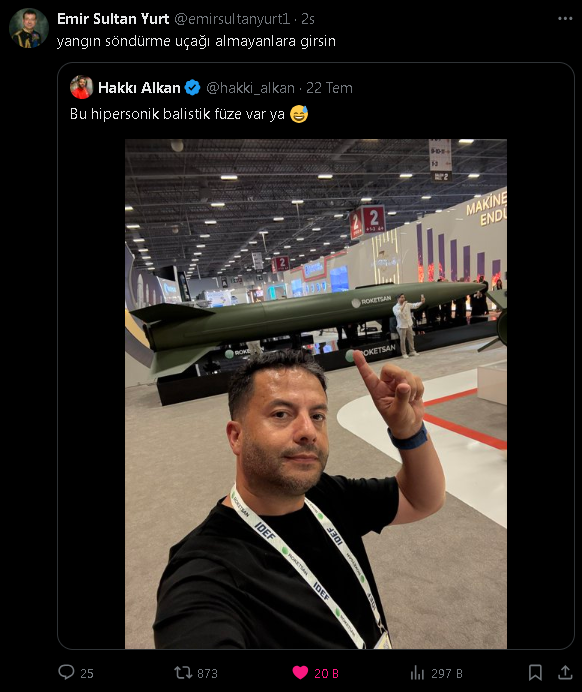The height and width of the screenshot is (692, 582).
Task: Click the retweet icon
Action: pyautogui.click(x=183, y=673)
